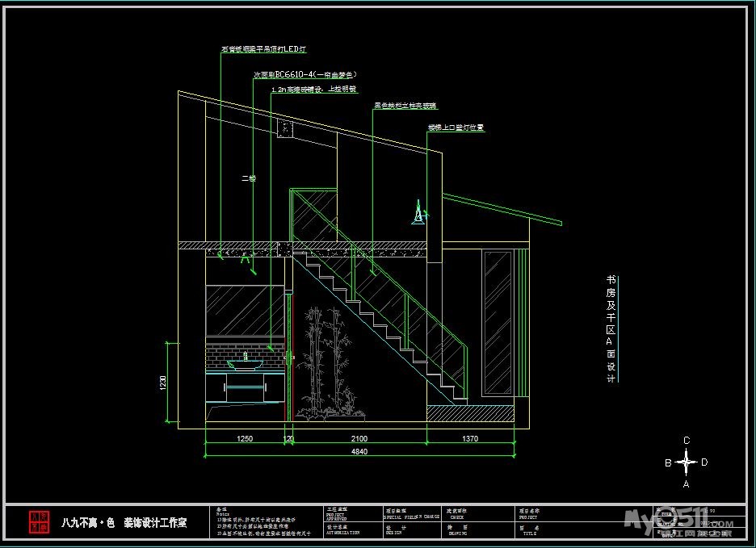Click the compass direction symbol

686,462
